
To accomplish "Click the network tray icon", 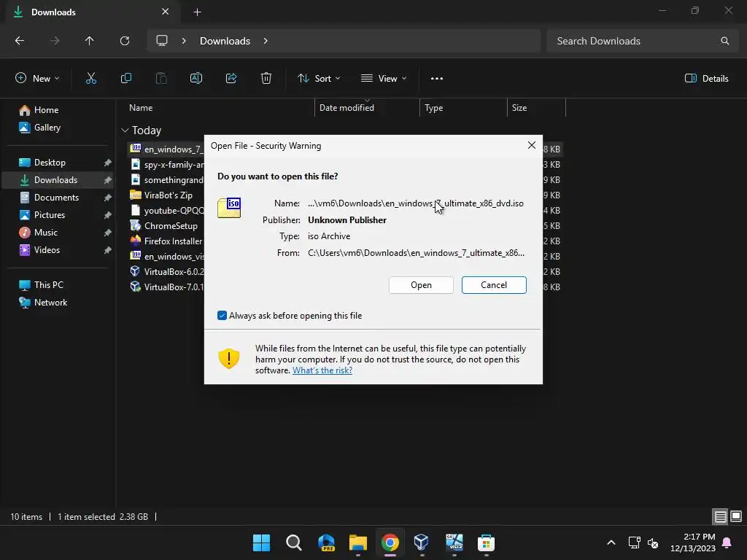I will click(x=634, y=542).
